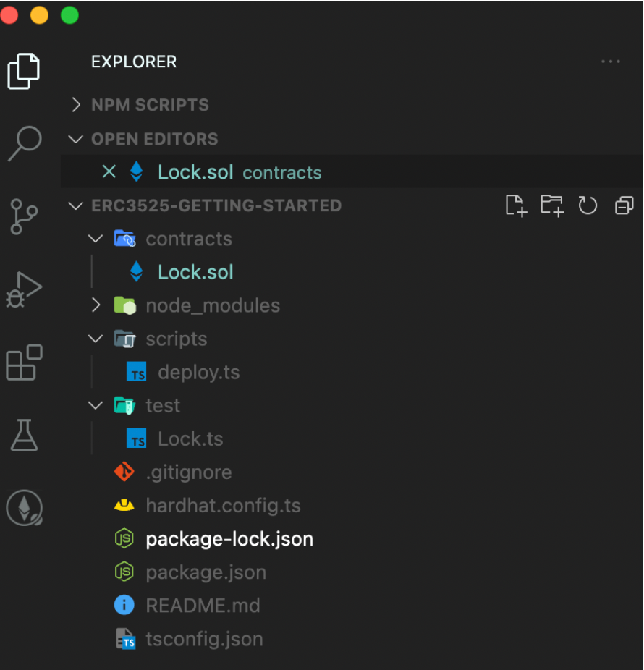Close the Lock.sol open editor

pos(109,171)
